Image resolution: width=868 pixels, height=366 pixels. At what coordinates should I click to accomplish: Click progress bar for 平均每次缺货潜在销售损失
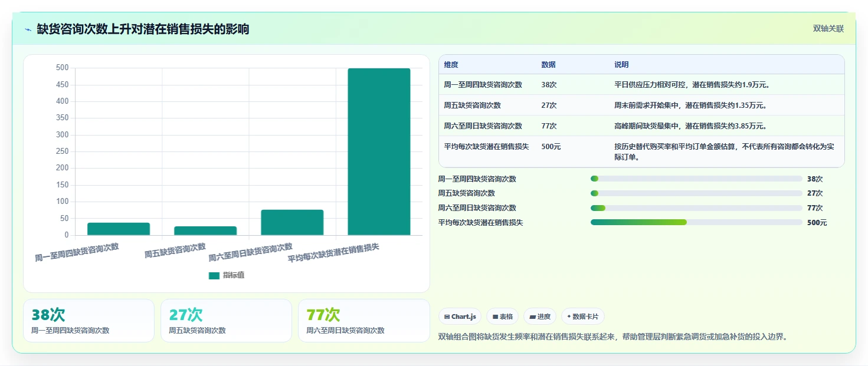[696, 222]
